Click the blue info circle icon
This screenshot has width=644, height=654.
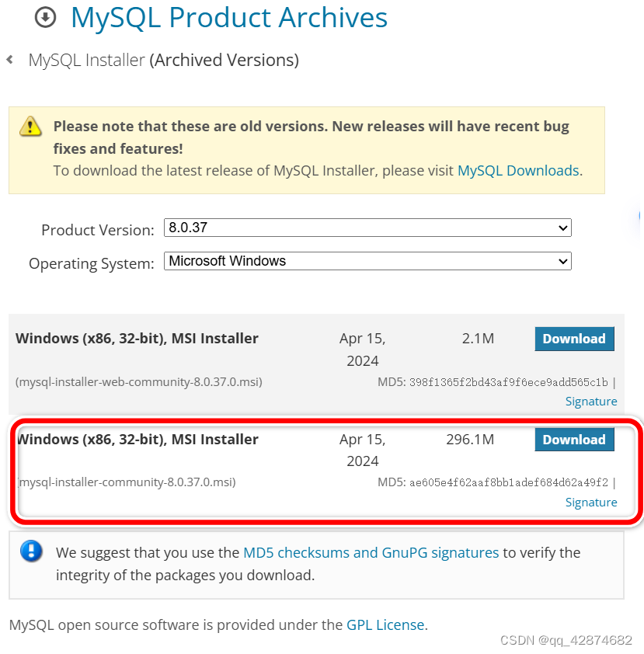coord(30,552)
